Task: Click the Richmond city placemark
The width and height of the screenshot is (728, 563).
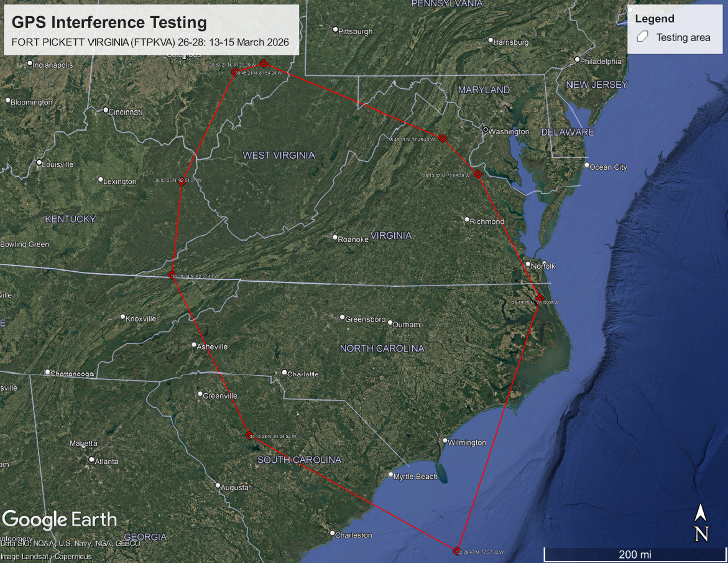Action: pyautogui.click(x=467, y=219)
